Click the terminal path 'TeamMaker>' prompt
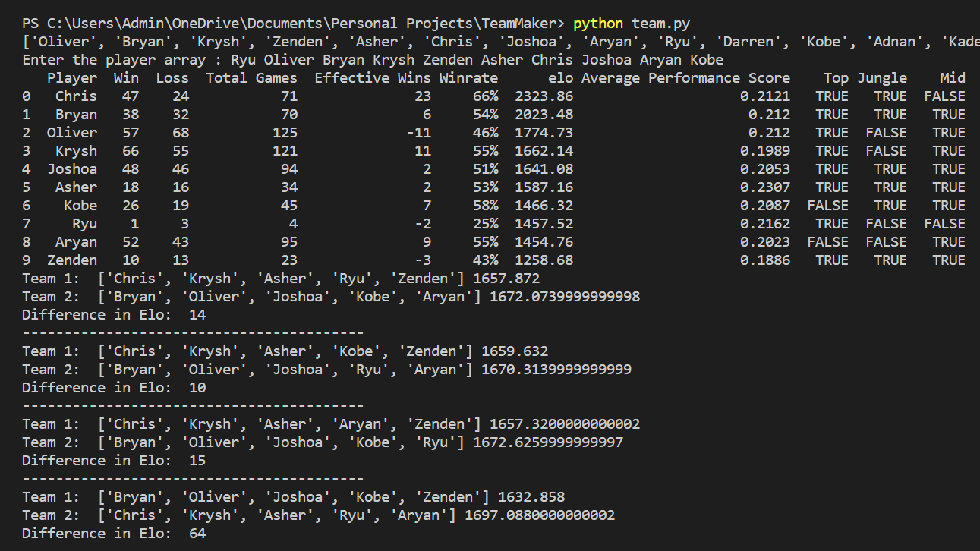 (523, 24)
